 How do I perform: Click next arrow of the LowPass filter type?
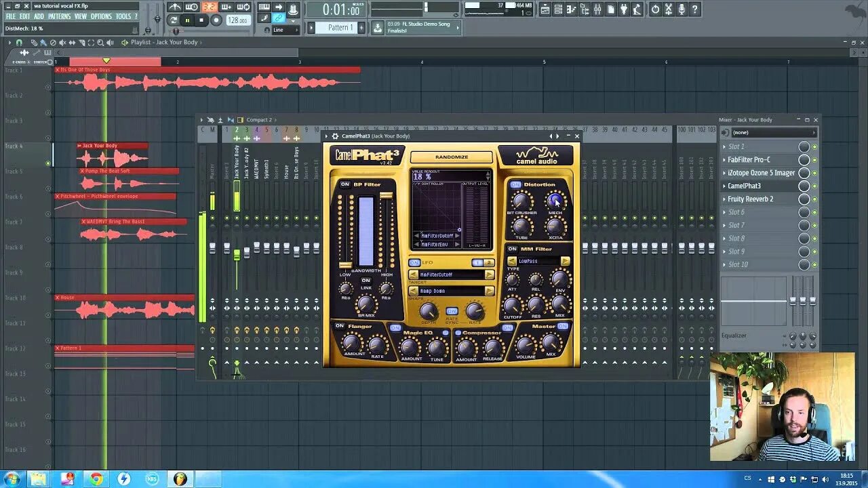click(x=565, y=261)
